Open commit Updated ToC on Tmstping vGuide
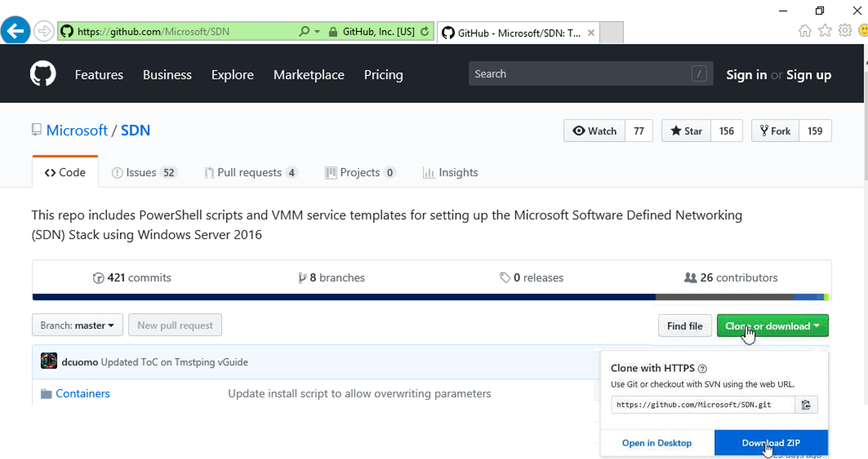The image size is (868, 459). (175, 362)
